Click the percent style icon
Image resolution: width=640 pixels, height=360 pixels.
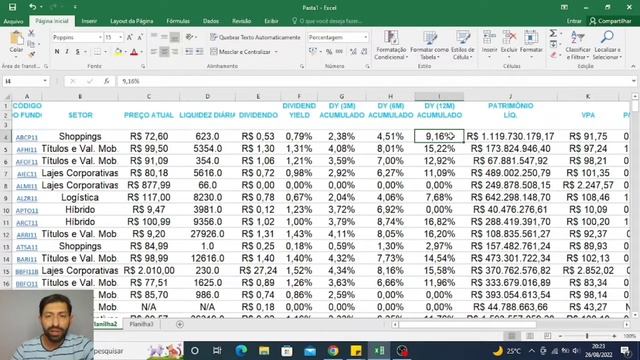(x=329, y=52)
